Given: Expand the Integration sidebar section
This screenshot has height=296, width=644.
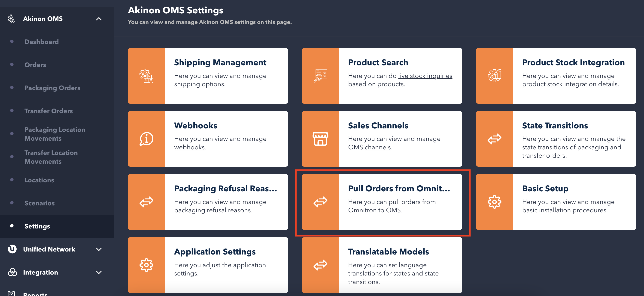Looking at the screenshot, I should 99,272.
